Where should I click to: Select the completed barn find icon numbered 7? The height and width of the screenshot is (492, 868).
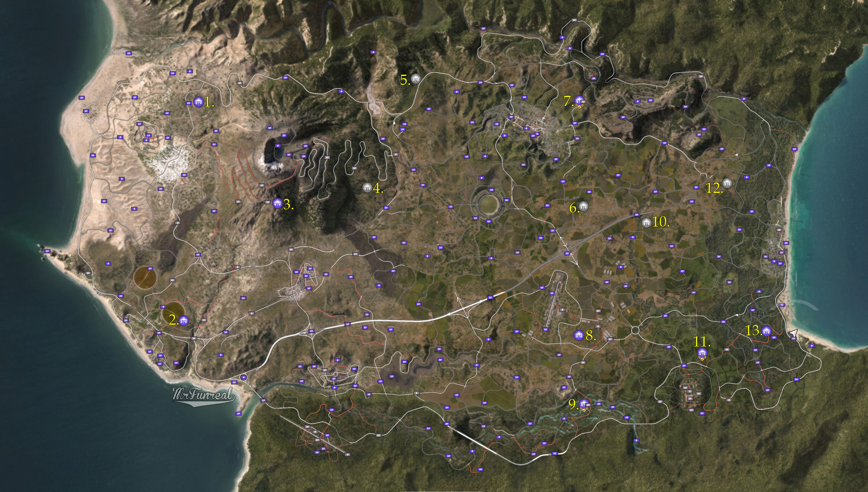[x=578, y=101]
